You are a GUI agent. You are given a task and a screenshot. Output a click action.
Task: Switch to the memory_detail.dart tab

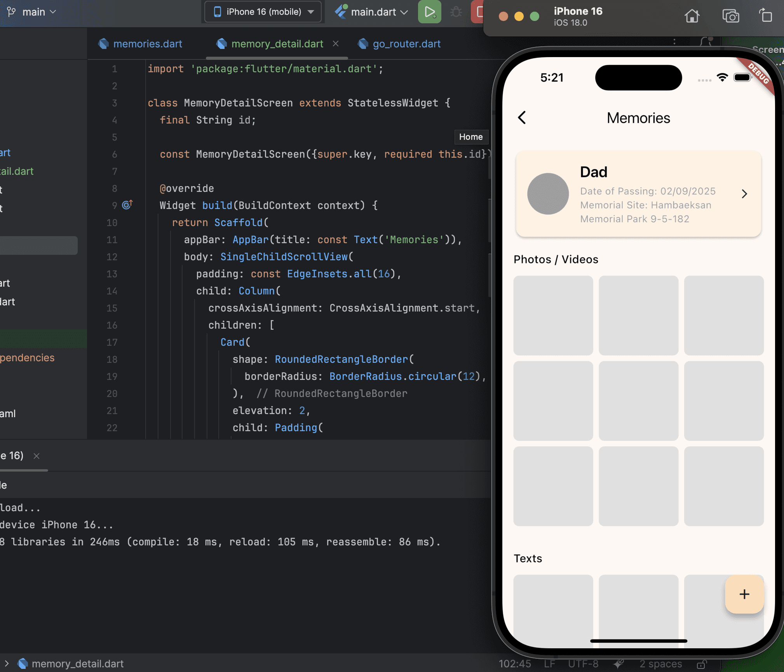tap(277, 44)
